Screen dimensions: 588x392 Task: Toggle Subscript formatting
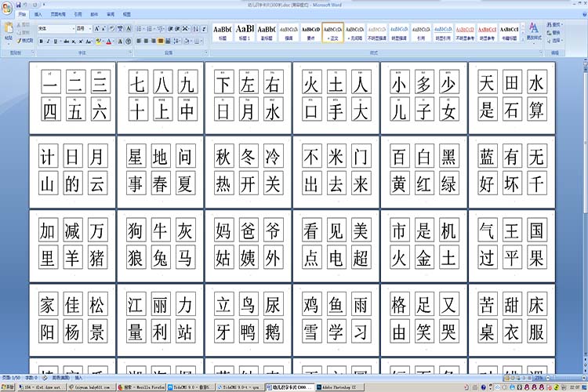point(74,42)
